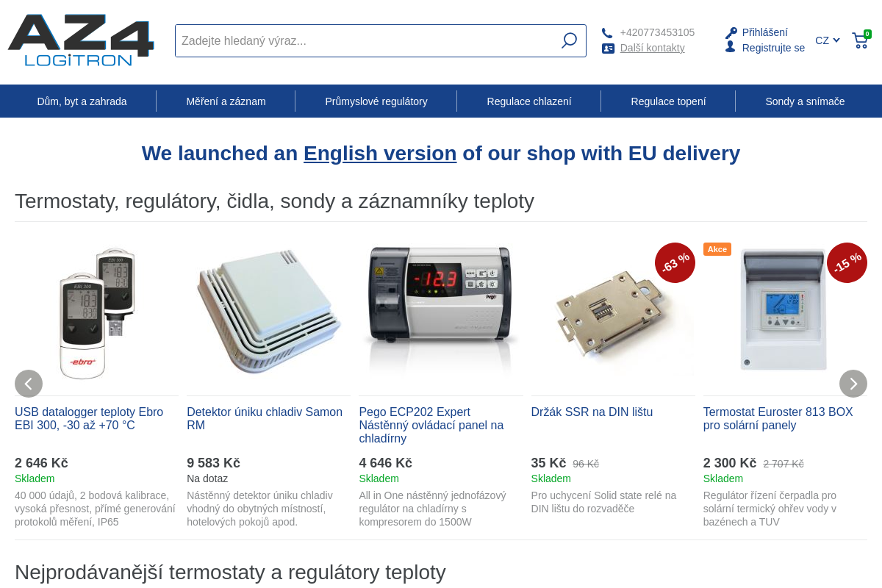
Task: Click the magnifying glass search icon
Action: click(x=569, y=40)
